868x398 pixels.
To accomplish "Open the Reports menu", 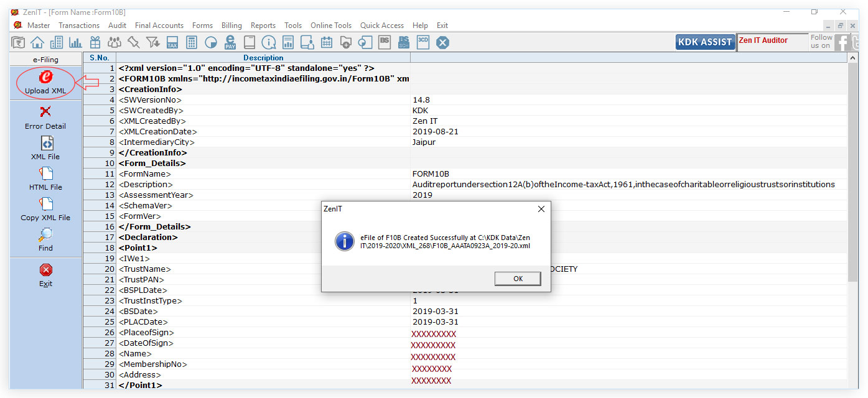I will pos(263,25).
